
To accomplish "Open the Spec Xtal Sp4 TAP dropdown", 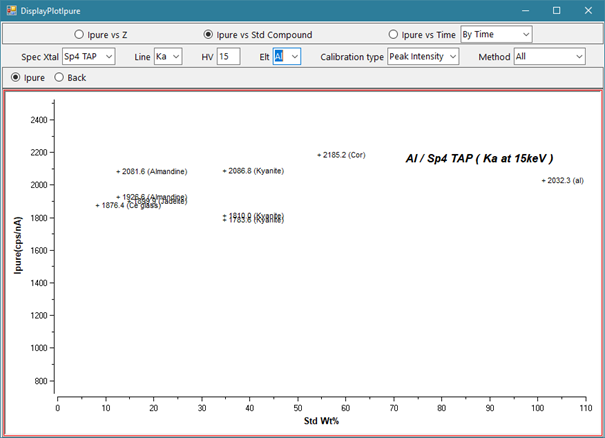I will tap(88, 56).
